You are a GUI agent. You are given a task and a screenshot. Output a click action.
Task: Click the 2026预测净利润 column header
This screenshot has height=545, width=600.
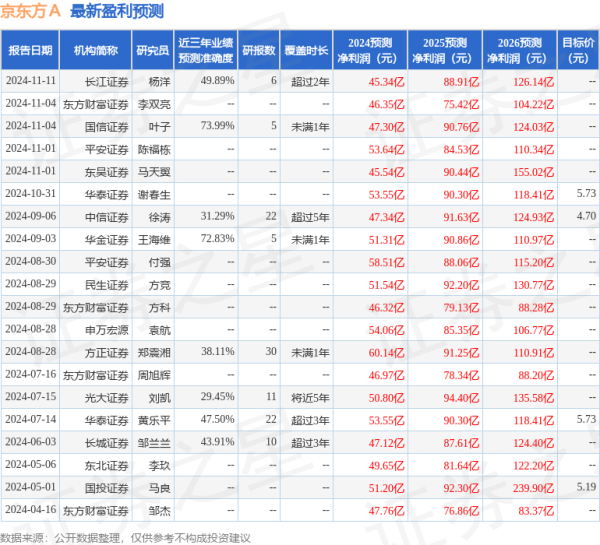(x=517, y=50)
